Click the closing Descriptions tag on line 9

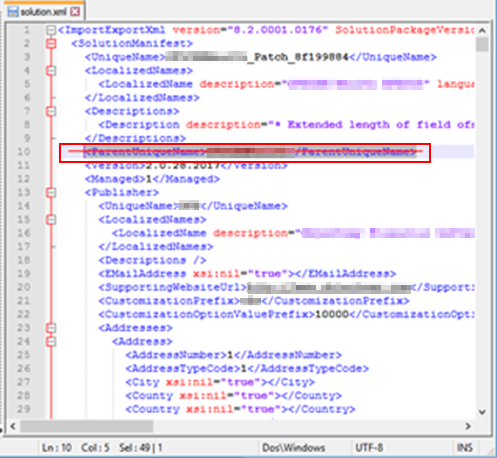coord(136,138)
